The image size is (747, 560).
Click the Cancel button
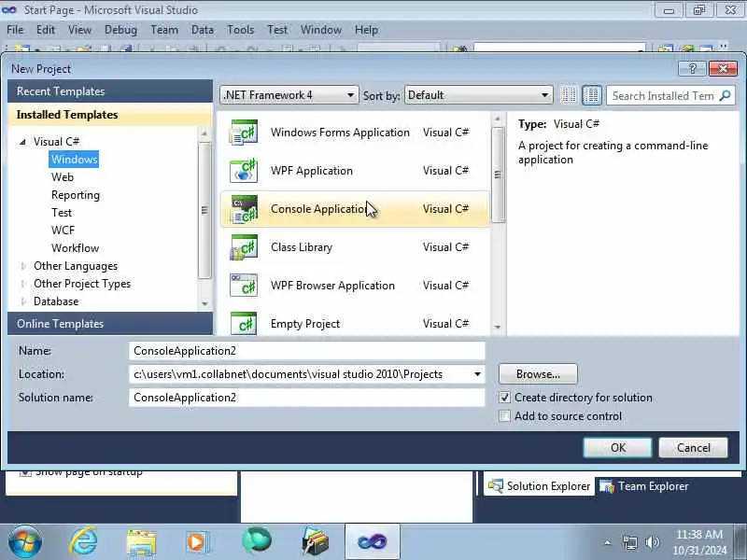(x=693, y=448)
